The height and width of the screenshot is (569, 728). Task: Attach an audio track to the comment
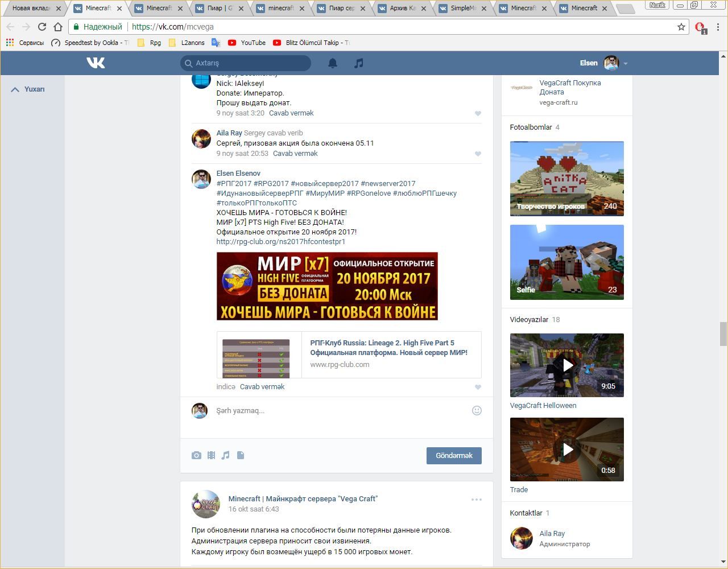[x=226, y=455]
